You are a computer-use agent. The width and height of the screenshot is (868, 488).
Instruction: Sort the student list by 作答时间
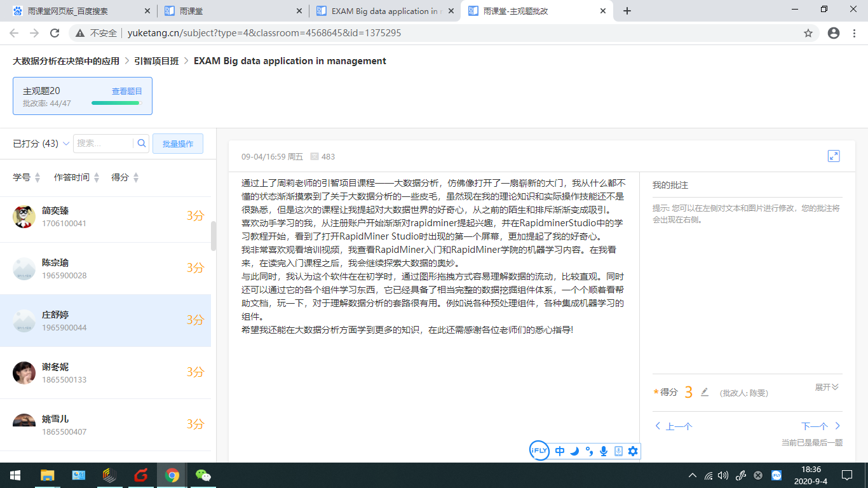[x=76, y=177]
